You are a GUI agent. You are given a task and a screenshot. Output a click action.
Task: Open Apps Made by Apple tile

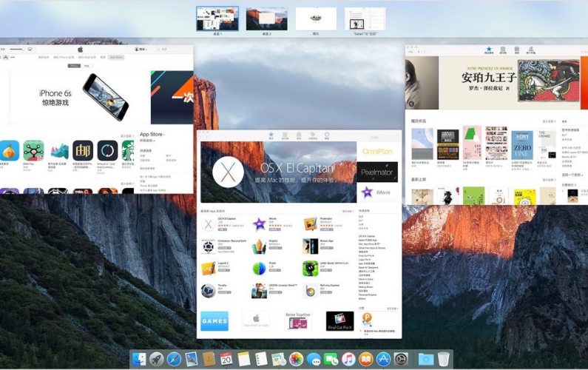pos(256,321)
